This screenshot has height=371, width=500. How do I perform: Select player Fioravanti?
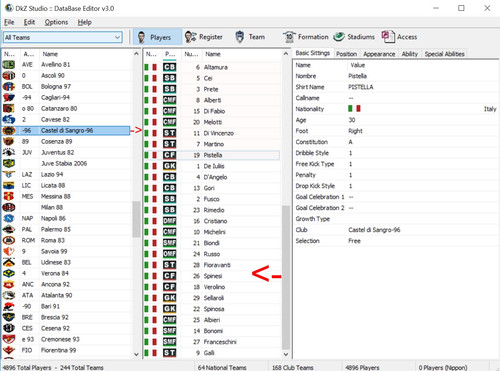tap(213, 265)
